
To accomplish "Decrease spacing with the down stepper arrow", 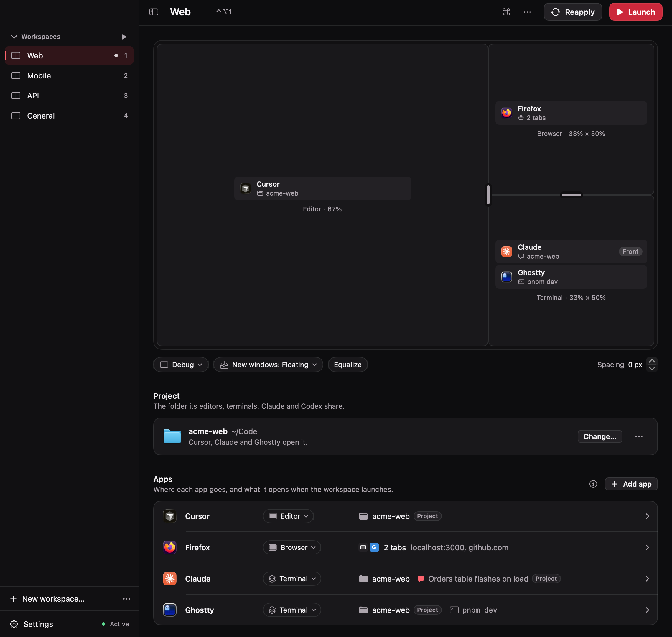I will pos(652,368).
